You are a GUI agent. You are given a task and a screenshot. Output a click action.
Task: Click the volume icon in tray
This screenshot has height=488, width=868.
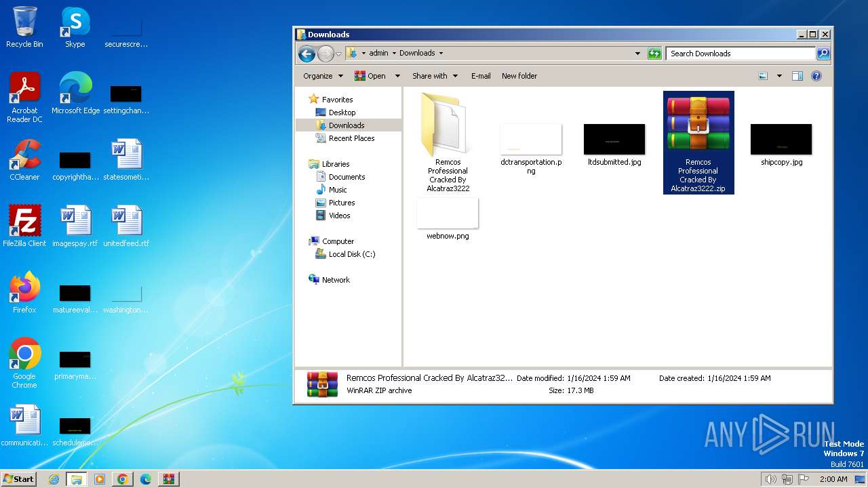click(x=770, y=479)
